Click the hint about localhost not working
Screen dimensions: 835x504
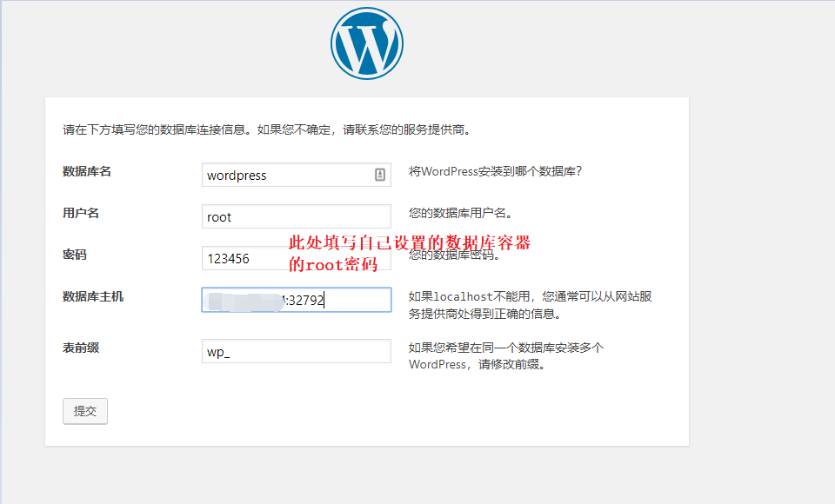point(531,305)
